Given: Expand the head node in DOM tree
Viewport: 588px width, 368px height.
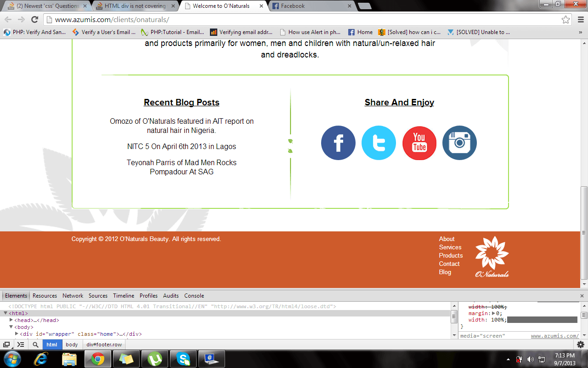Looking at the screenshot, I should pos(11,320).
